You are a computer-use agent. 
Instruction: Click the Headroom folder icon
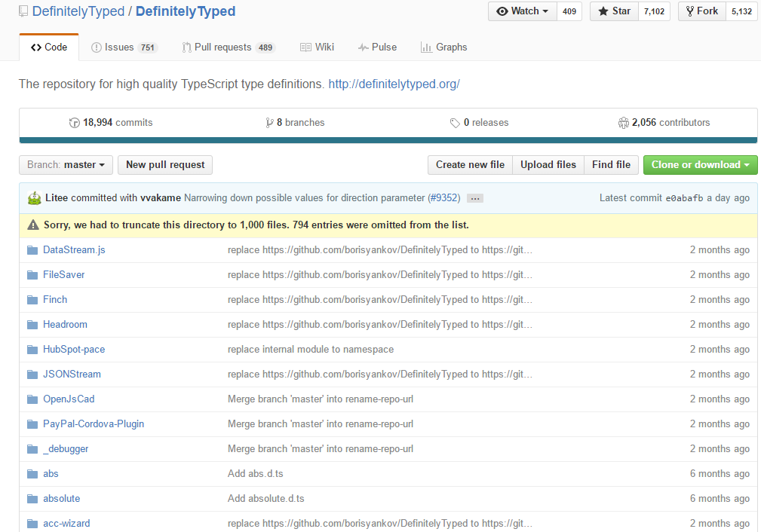point(32,325)
